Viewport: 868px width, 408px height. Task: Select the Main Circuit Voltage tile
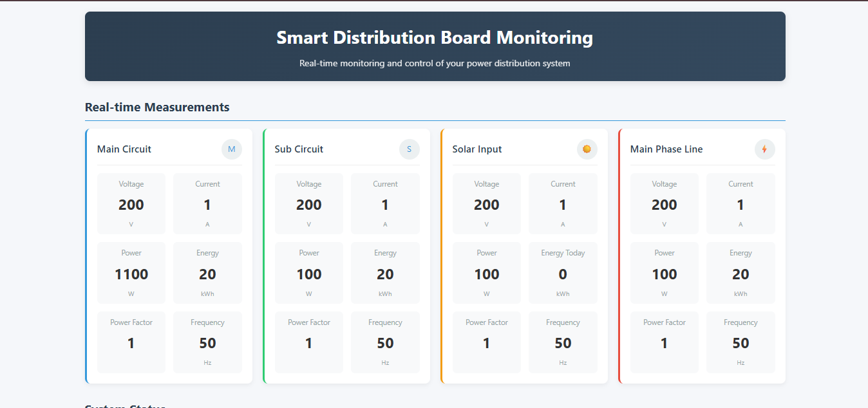click(x=131, y=203)
